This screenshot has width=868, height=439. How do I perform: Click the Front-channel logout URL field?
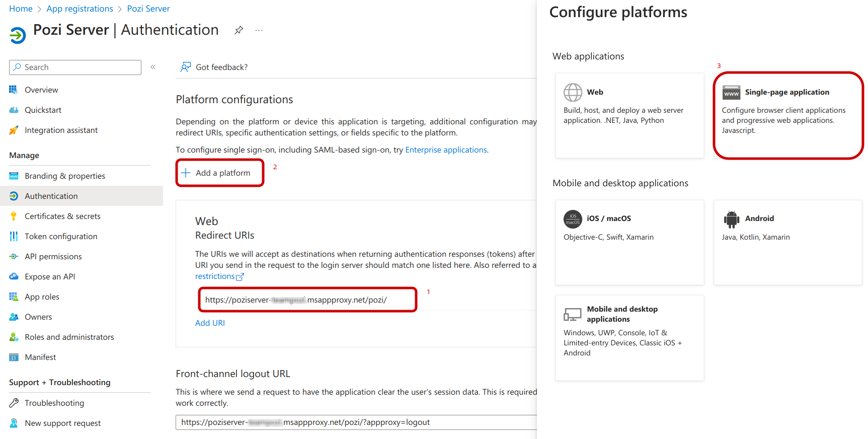(x=352, y=422)
